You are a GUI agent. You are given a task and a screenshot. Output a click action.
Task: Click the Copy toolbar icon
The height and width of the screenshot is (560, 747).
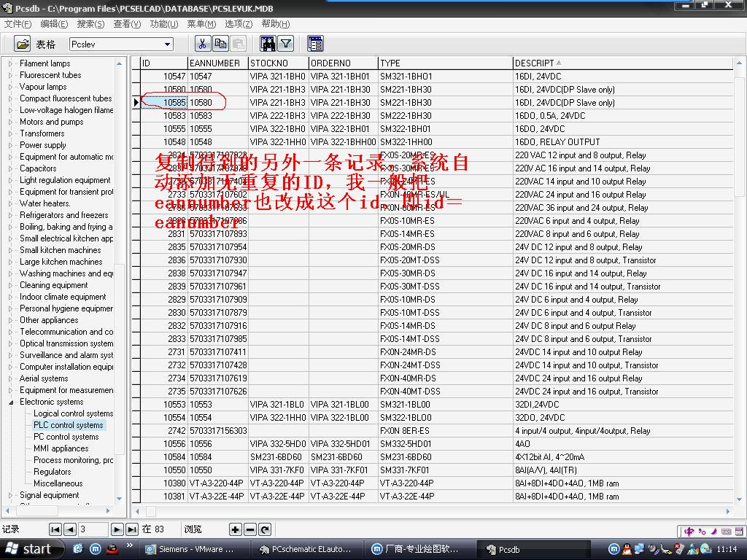pyautogui.click(x=220, y=44)
